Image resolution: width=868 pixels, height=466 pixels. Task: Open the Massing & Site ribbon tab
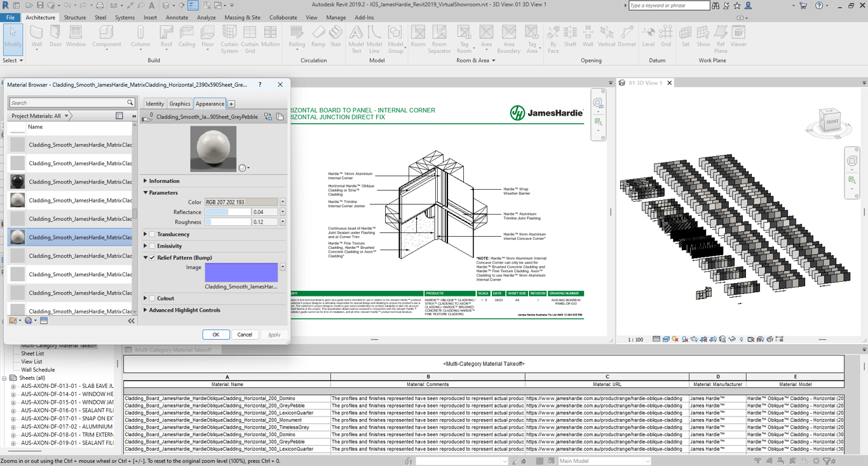242,18
